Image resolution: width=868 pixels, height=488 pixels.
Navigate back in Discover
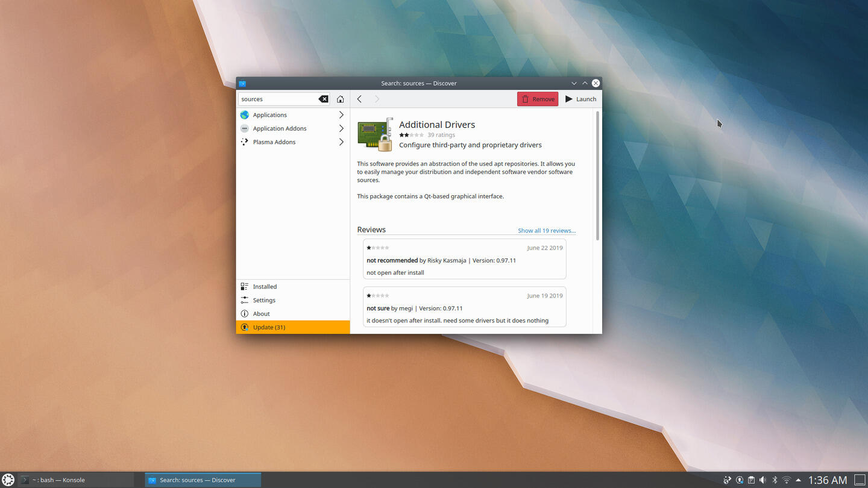click(359, 99)
